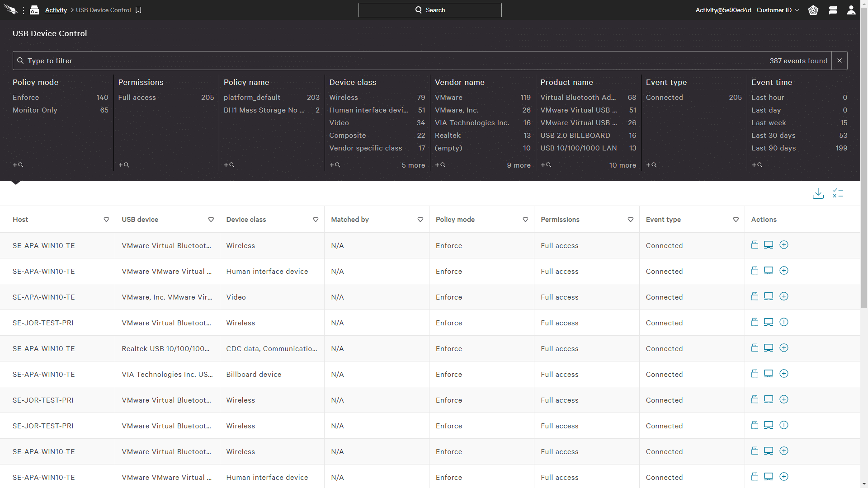Search more Permissions filter values
This screenshot has width=868, height=488.
click(x=124, y=165)
